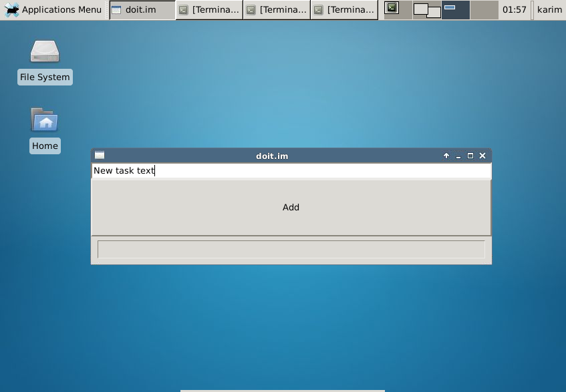Click into the 'New task text' input field
This screenshot has height=392, width=566.
[291, 170]
